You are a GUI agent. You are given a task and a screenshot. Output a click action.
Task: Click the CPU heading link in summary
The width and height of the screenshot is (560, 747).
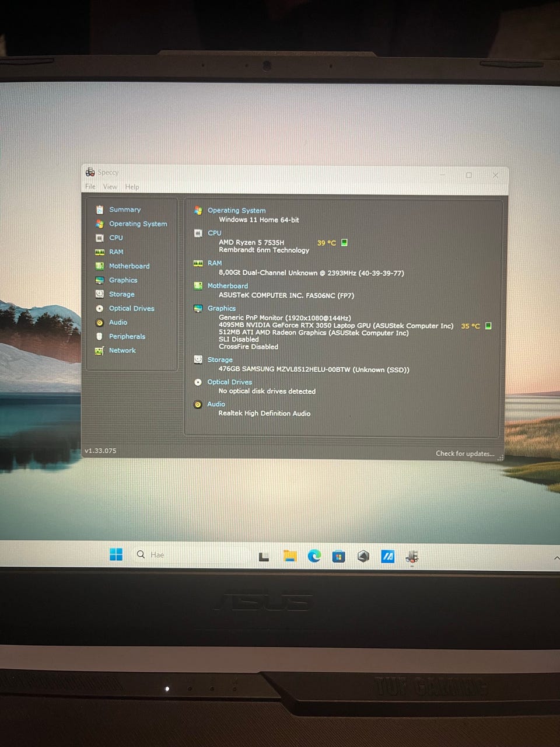coord(215,233)
